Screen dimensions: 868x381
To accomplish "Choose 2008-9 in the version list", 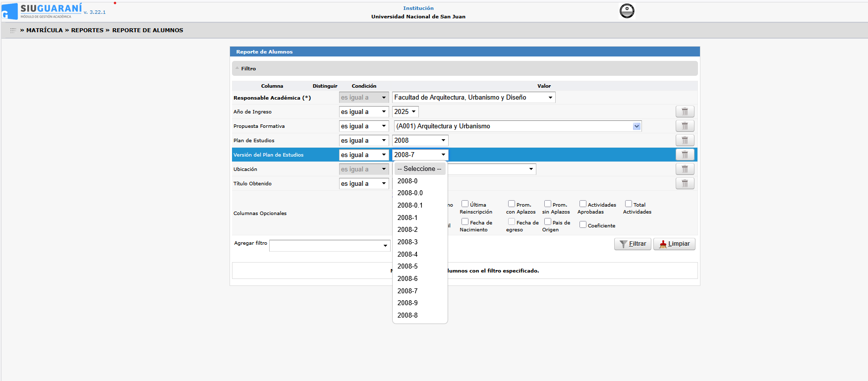I will (x=407, y=303).
